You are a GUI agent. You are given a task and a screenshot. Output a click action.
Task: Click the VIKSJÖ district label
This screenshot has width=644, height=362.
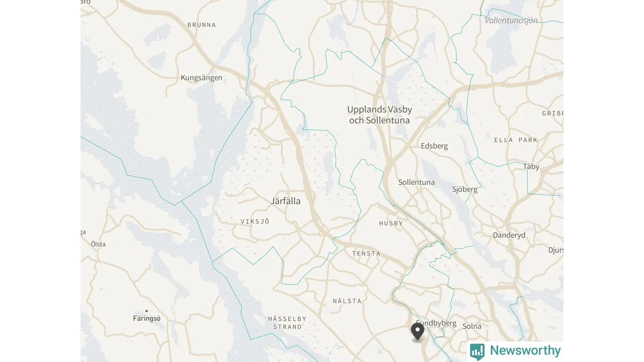pos(255,222)
